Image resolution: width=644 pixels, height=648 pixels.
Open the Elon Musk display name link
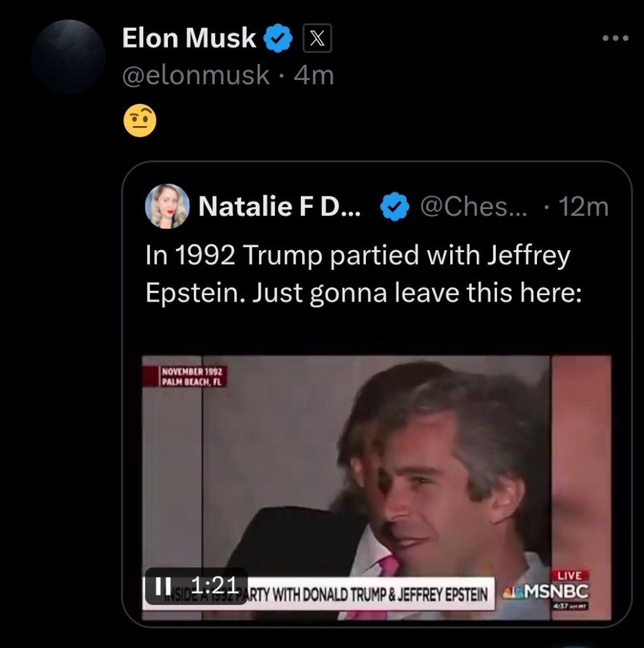189,39
